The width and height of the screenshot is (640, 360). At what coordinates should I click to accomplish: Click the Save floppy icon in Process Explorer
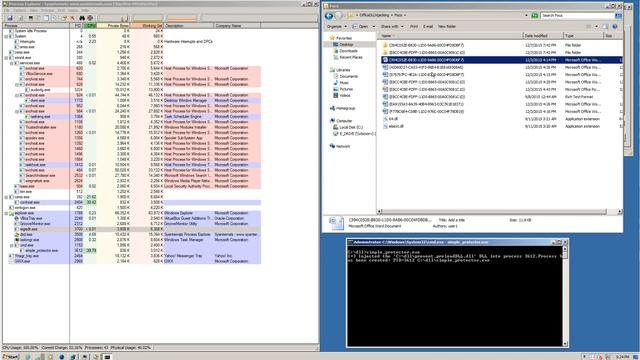(10, 18)
